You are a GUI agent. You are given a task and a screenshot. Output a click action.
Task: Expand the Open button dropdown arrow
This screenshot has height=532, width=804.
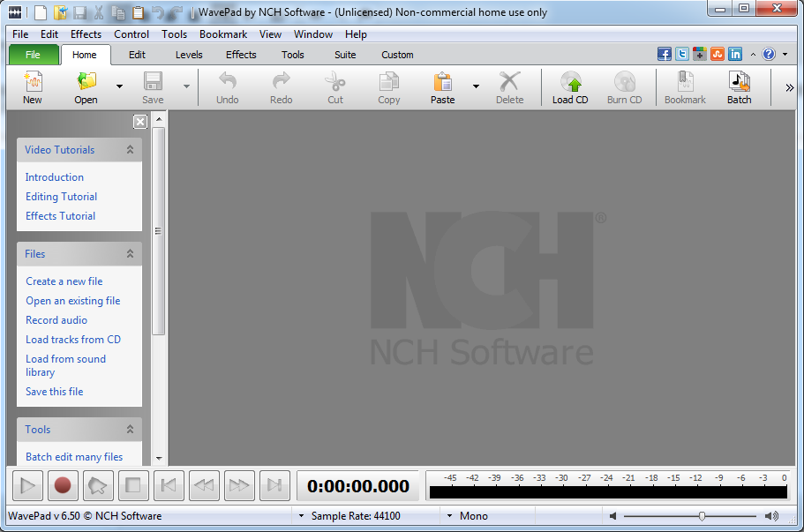tap(119, 86)
